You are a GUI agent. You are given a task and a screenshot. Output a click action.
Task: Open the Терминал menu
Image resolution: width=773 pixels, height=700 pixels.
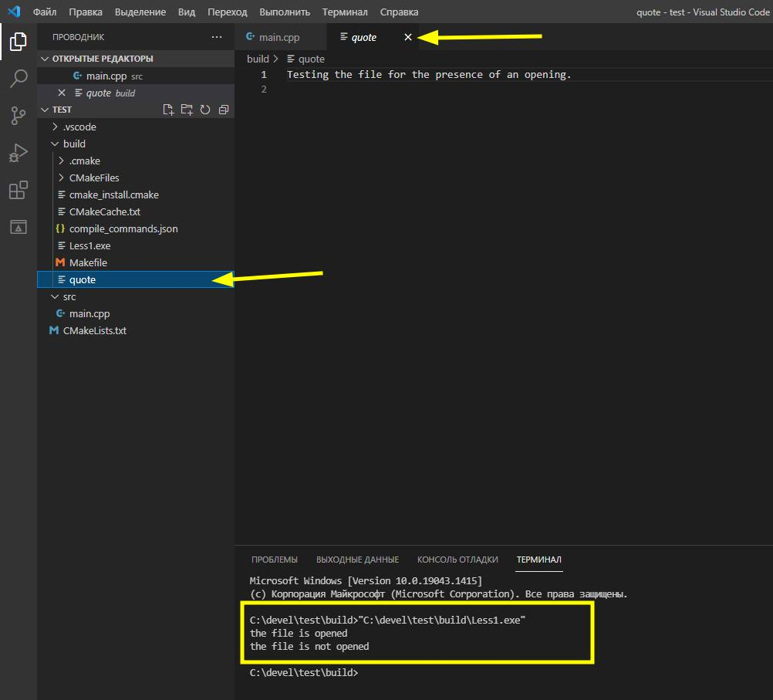(x=345, y=12)
